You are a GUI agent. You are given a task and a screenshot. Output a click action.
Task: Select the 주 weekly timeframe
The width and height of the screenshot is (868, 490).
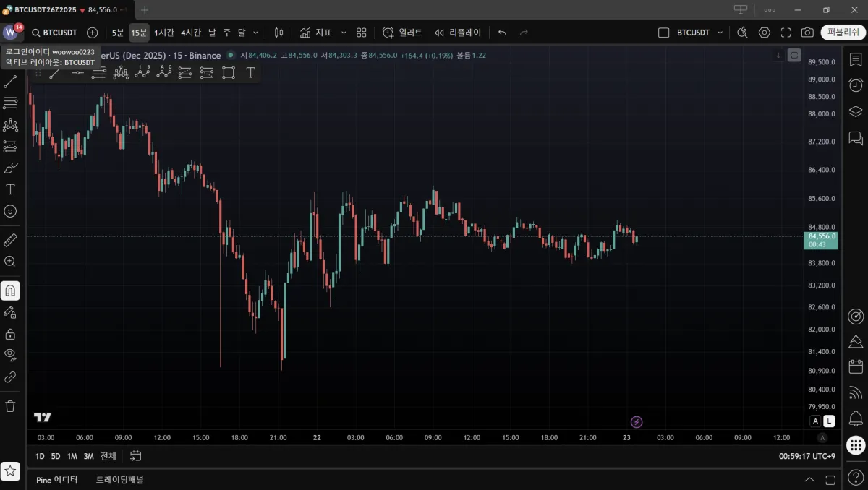click(x=226, y=33)
